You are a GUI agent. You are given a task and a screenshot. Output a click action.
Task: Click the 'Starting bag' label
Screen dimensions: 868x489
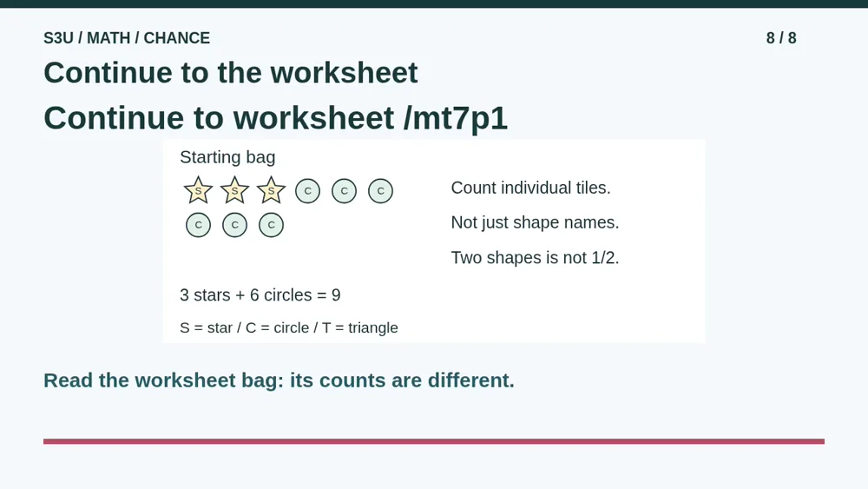pyautogui.click(x=227, y=157)
